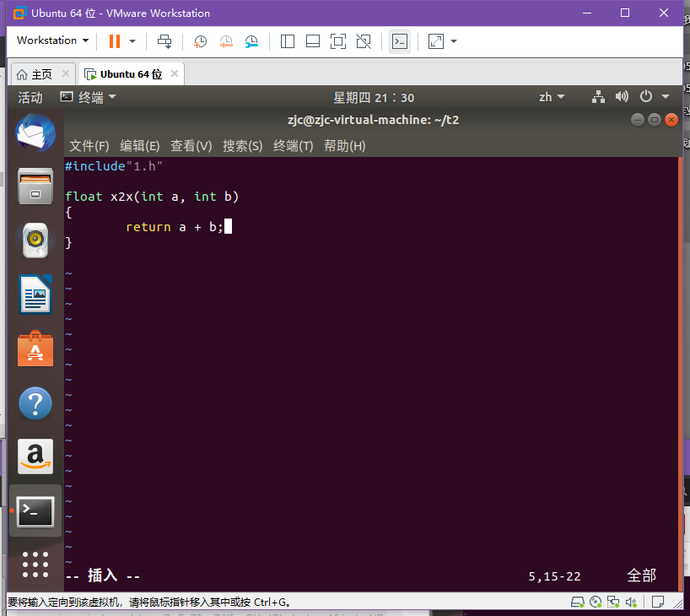Show applications grid in the dock
This screenshot has width=690, height=616.
(x=35, y=564)
